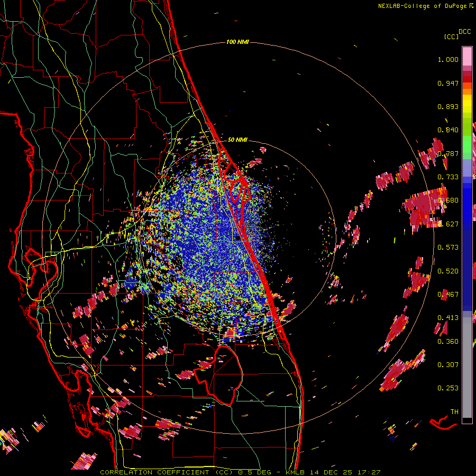
Task: Click the KMLB station identifier
Action: click(x=296, y=472)
